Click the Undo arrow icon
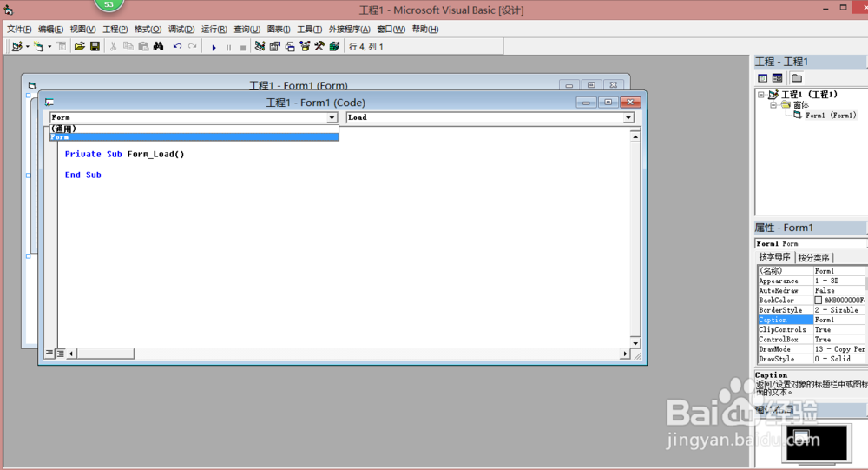The height and width of the screenshot is (470, 868). tap(177, 47)
